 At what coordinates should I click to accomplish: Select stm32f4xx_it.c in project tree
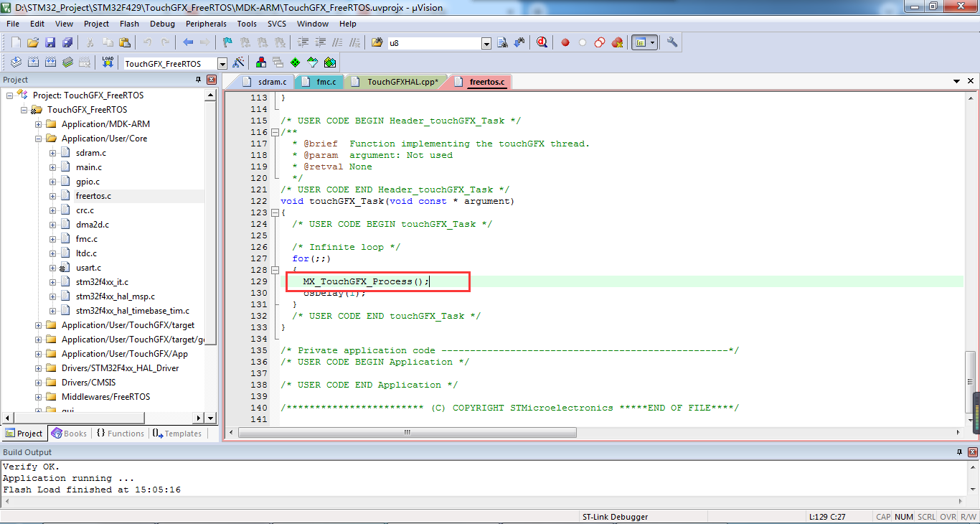102,282
